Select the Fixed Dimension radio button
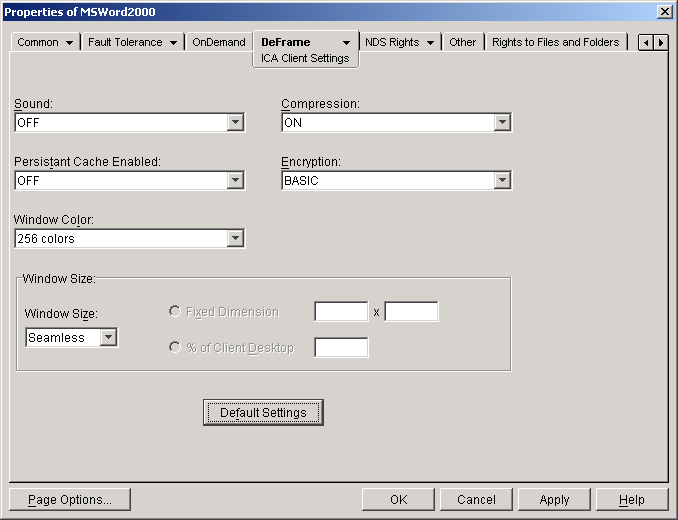This screenshot has height=520, width=678. coord(175,311)
